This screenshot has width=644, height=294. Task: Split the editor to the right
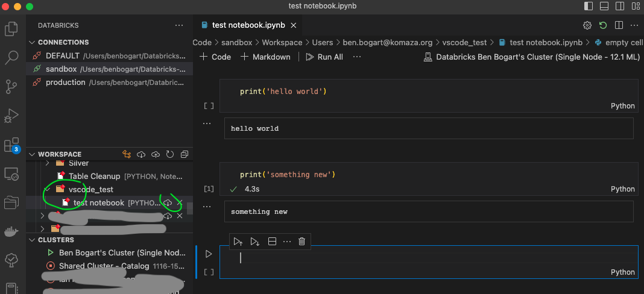pos(619,25)
